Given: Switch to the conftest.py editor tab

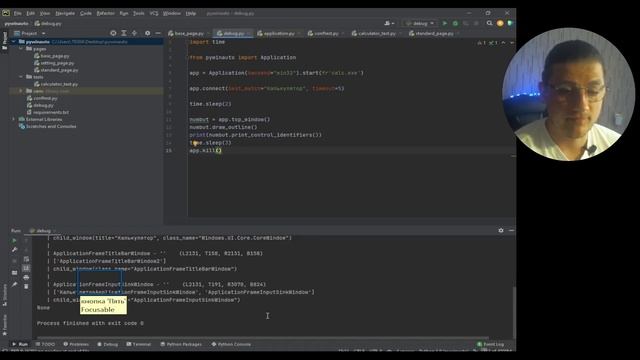Looking at the screenshot, I should click(x=325, y=33).
